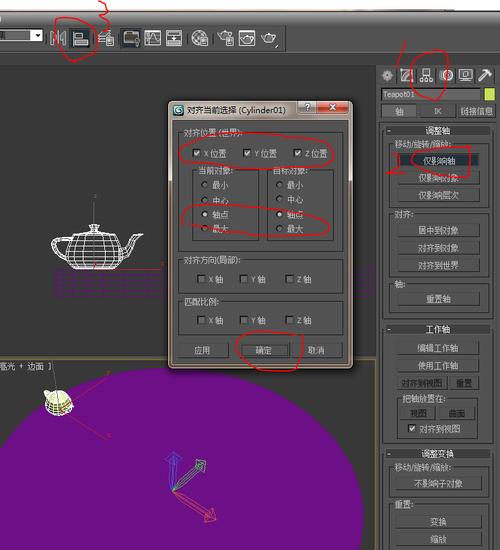Open the toolbar dropdown arrow at top left

pos(37,35)
